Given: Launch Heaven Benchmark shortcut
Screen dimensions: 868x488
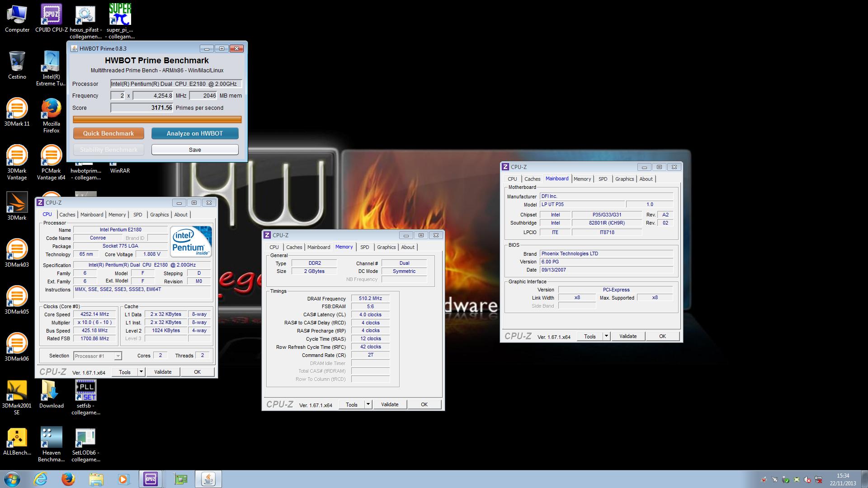Looking at the screenshot, I should point(51,445).
